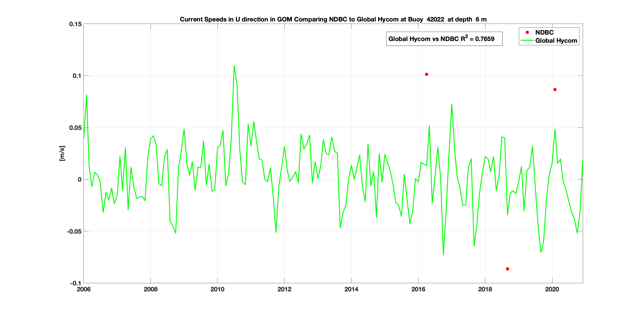The width and height of the screenshot is (644, 318).
Task: Click the red NDBC marker in legend
Action: (x=527, y=32)
